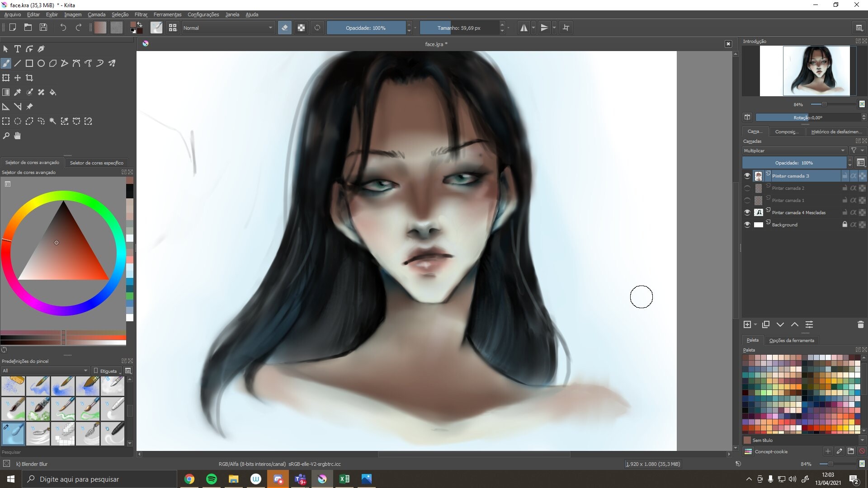Switch to the Opções da ferramenta tab
Image resolution: width=868 pixels, height=488 pixels.
[x=792, y=340]
